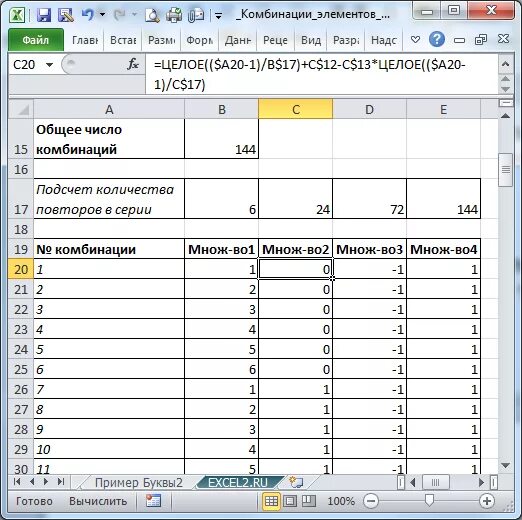
Task: Open the Разработчик ribbon tab
Action: 346,40
